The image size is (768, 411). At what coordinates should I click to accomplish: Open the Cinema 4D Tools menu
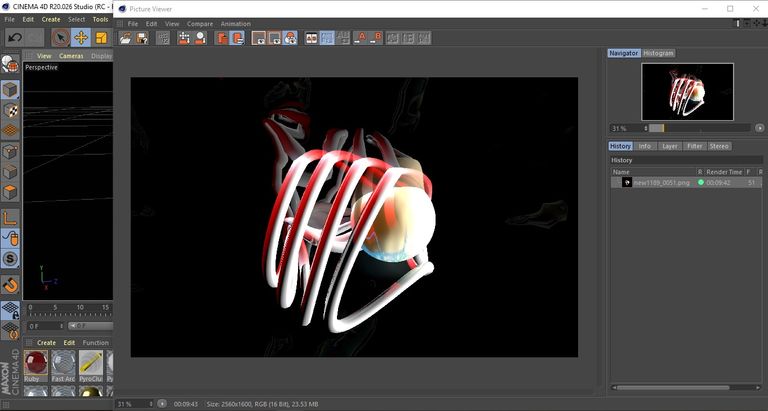pyautogui.click(x=100, y=20)
